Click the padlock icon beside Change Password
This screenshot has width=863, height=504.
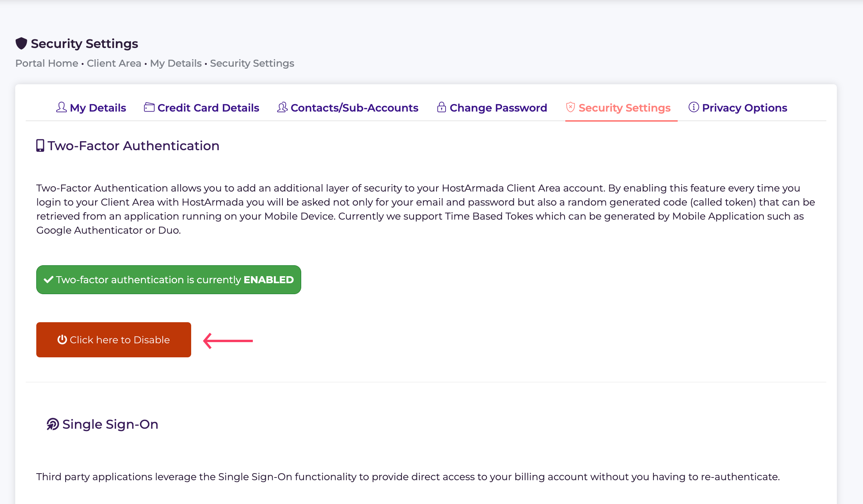[441, 107]
